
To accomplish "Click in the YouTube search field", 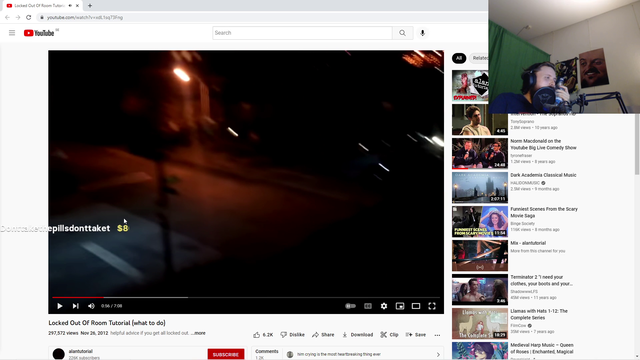I will pyautogui.click(x=302, y=33).
